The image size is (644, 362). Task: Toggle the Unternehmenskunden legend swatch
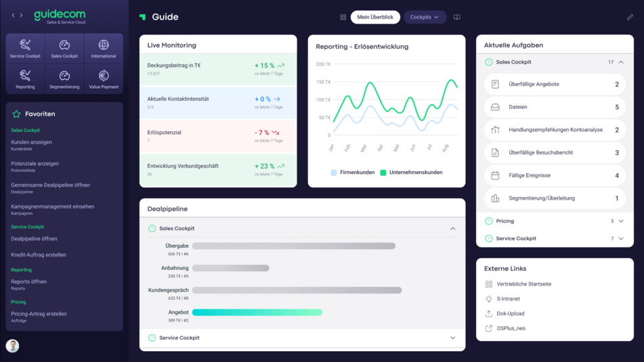383,173
